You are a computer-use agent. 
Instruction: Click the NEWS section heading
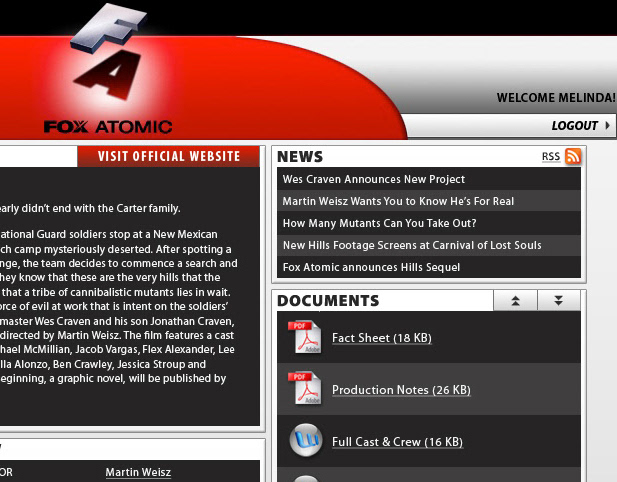(x=300, y=157)
